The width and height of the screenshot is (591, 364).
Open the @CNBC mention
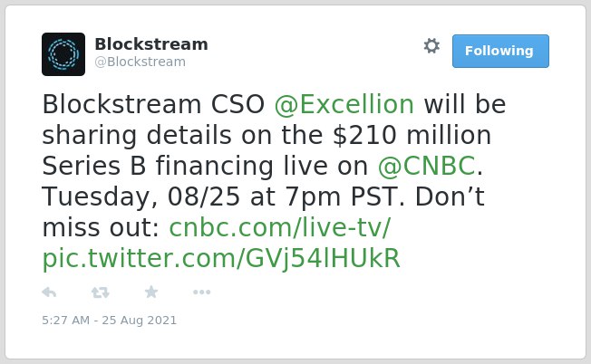(426, 166)
